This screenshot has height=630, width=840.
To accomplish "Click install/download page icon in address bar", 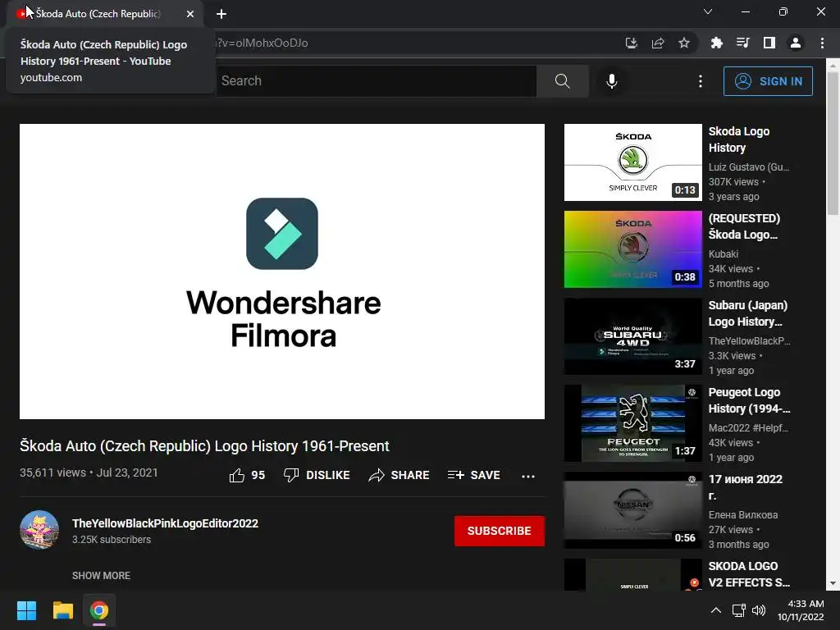I will click(x=632, y=43).
